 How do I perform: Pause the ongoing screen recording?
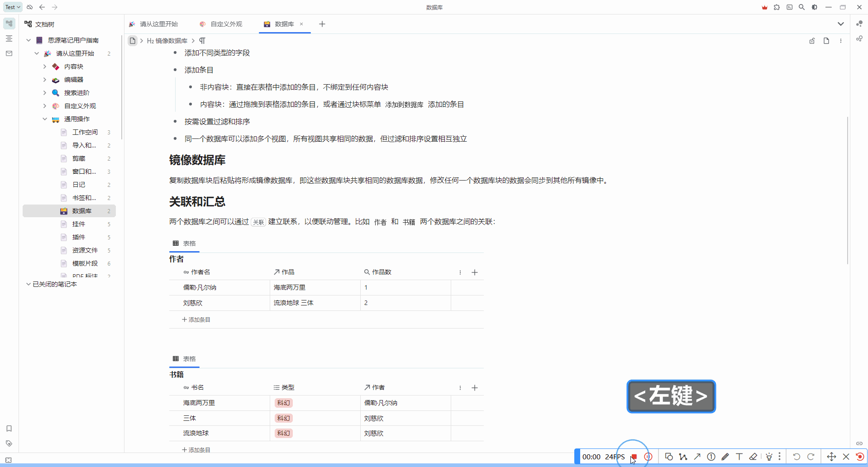click(x=649, y=457)
